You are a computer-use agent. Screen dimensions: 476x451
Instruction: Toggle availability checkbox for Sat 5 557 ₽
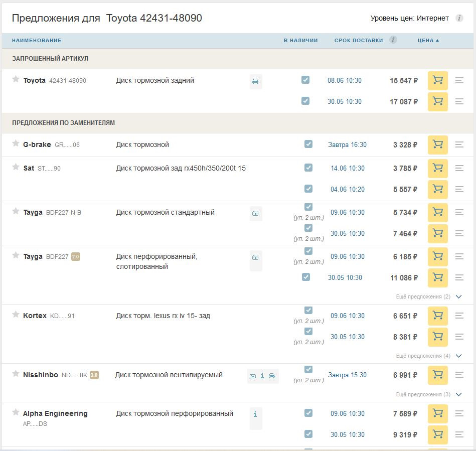coord(308,189)
